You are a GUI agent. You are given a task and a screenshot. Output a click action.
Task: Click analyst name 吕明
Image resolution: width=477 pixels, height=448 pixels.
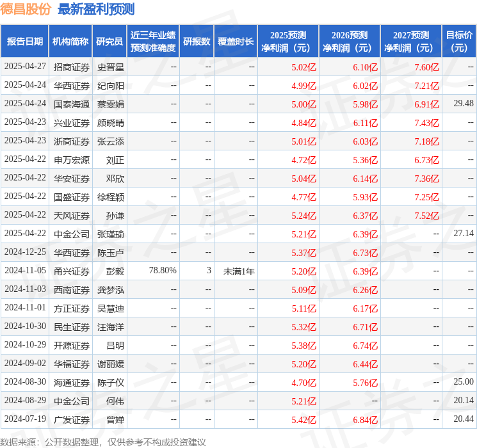click(115, 346)
